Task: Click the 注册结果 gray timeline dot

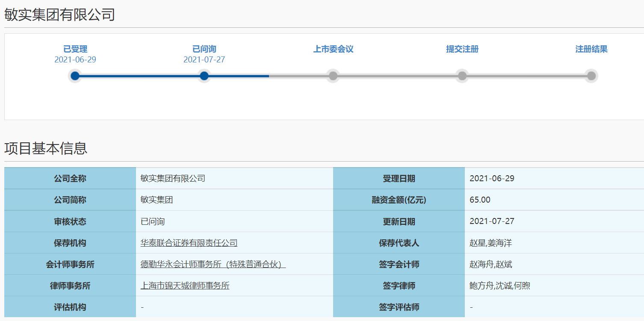Action: coord(591,76)
